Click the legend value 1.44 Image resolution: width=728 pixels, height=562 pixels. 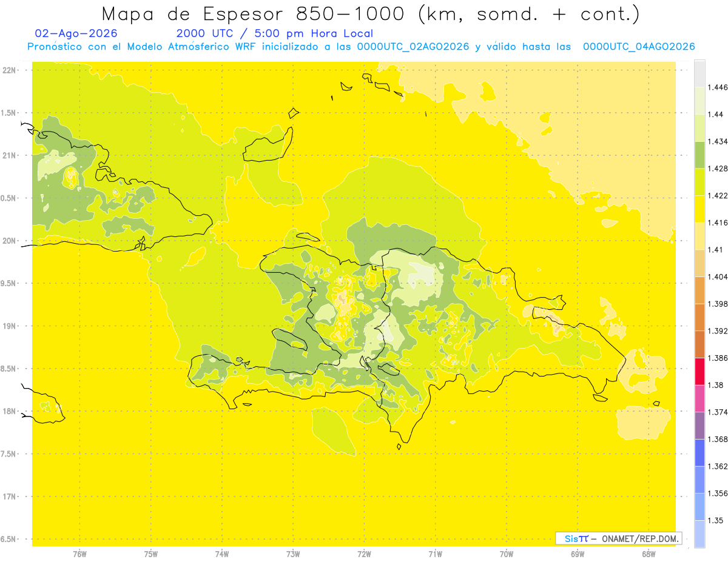716,115
